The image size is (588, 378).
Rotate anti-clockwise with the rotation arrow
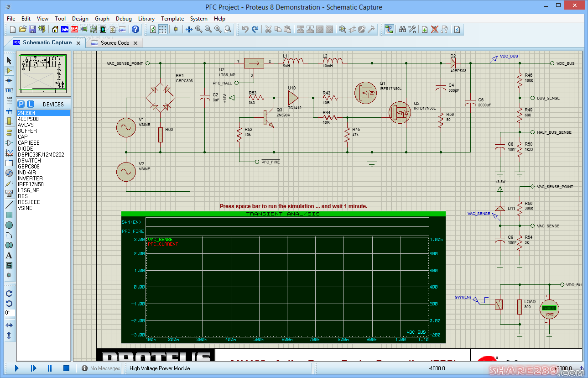tap(9, 304)
